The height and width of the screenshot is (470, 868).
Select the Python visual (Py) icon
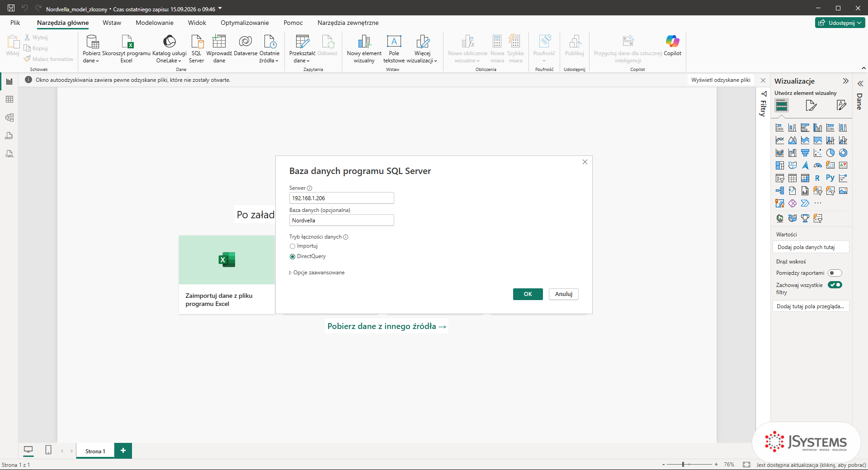[830, 178]
